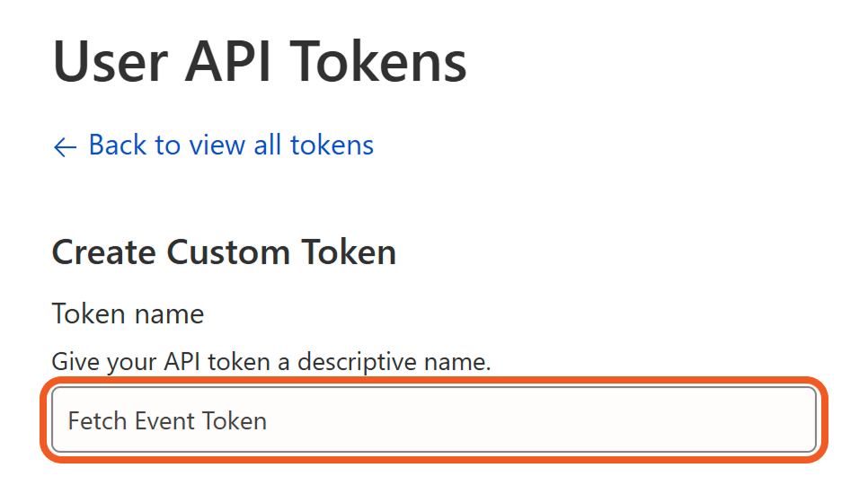Click the "Token name" field label
The width and height of the screenshot is (868, 503).
(x=128, y=314)
